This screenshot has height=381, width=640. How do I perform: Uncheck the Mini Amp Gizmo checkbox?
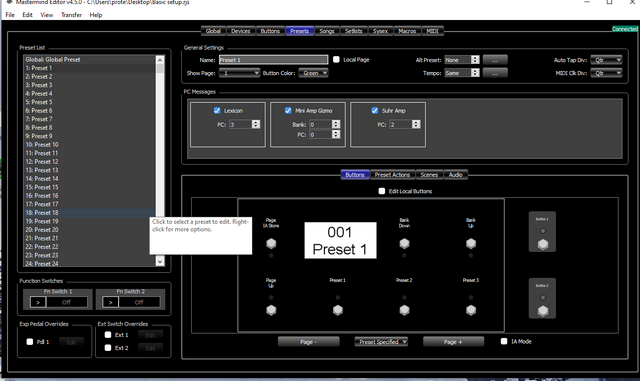click(288, 110)
